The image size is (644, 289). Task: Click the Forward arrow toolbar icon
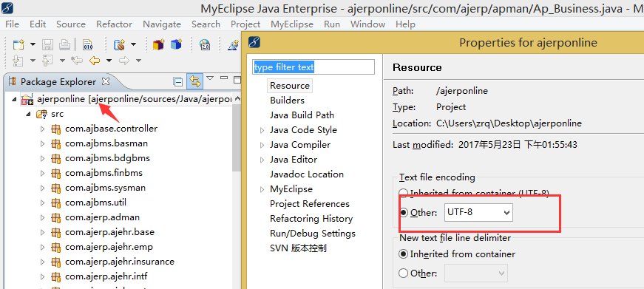pyautogui.click(x=124, y=61)
